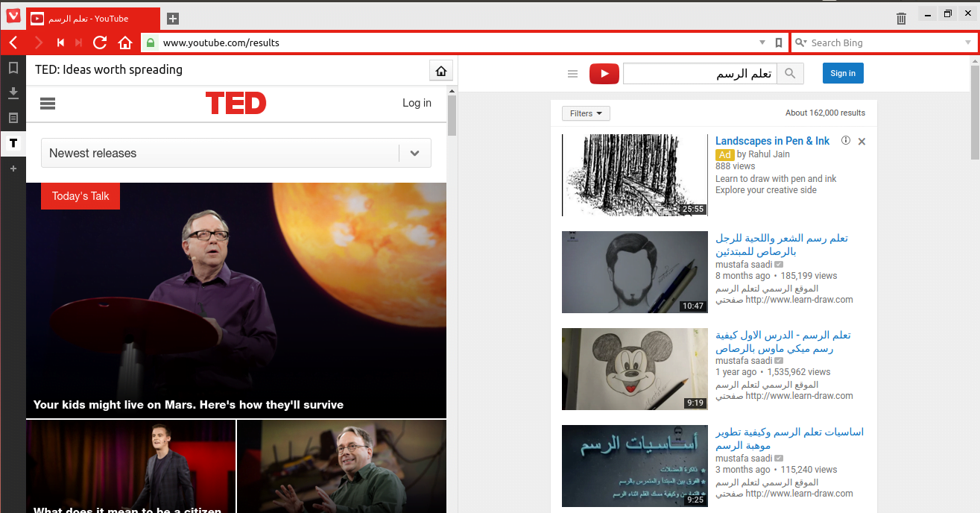Open the Newest releases dropdown
Screen dimensions: 980x513
tap(236, 153)
